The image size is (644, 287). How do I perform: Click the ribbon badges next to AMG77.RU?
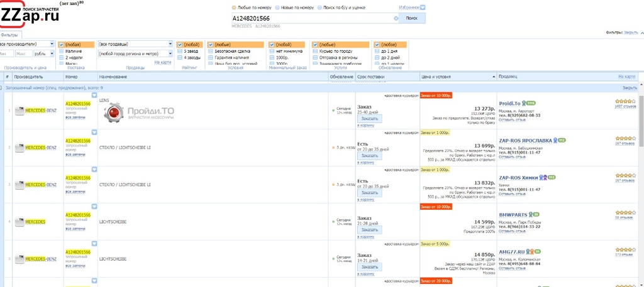click(x=530, y=251)
